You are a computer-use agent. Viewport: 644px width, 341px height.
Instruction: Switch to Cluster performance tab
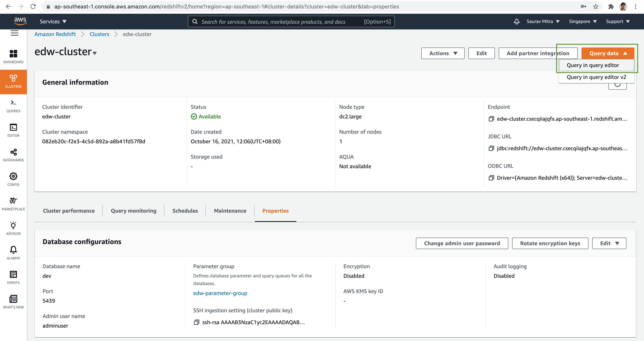(x=69, y=211)
